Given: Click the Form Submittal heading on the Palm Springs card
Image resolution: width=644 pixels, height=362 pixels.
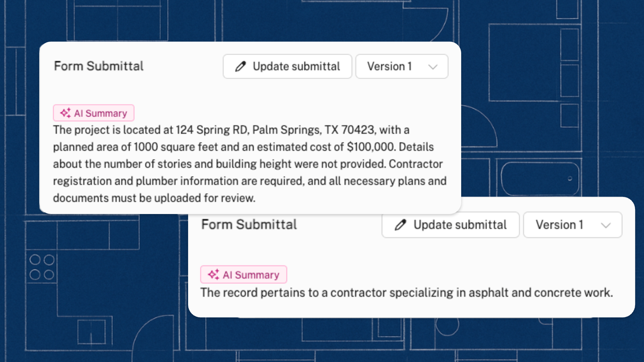Looking at the screenshot, I should point(99,66).
